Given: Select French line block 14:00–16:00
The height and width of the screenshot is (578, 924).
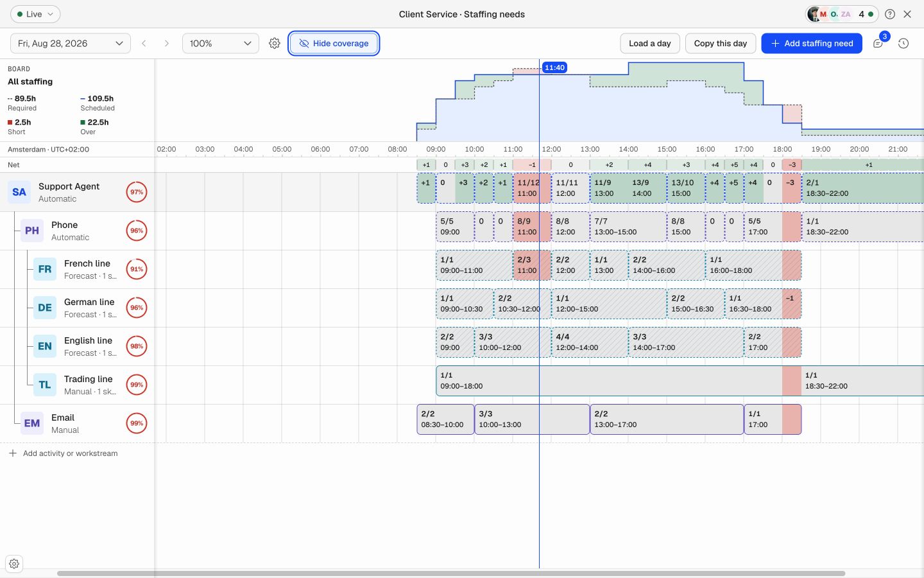Looking at the screenshot, I should [x=667, y=265].
